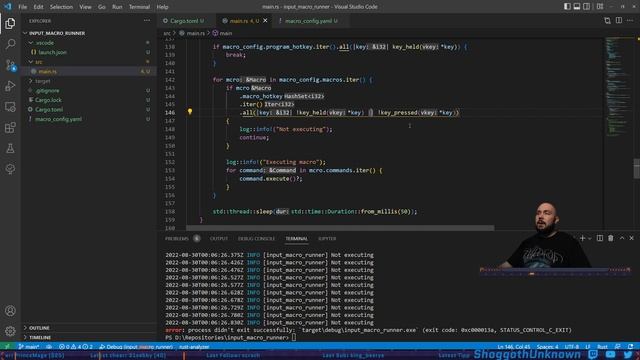Click the lightbulb code action on line 146
This screenshot has height=360, width=640.
(190, 111)
